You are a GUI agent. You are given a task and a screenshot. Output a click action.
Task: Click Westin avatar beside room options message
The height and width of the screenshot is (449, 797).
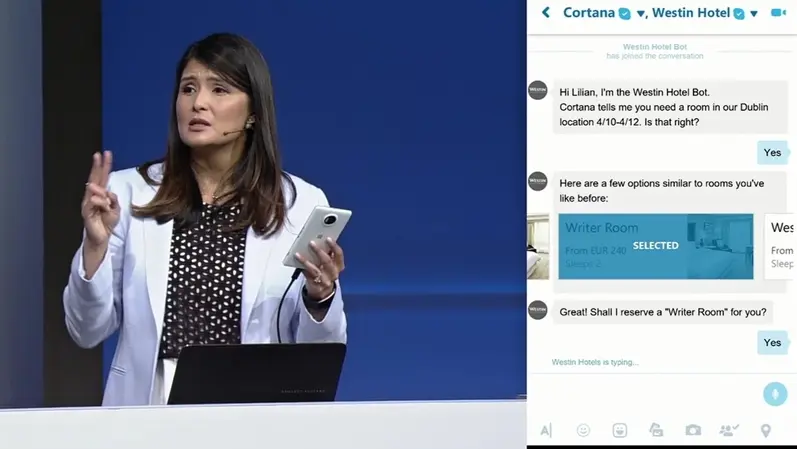(x=538, y=181)
